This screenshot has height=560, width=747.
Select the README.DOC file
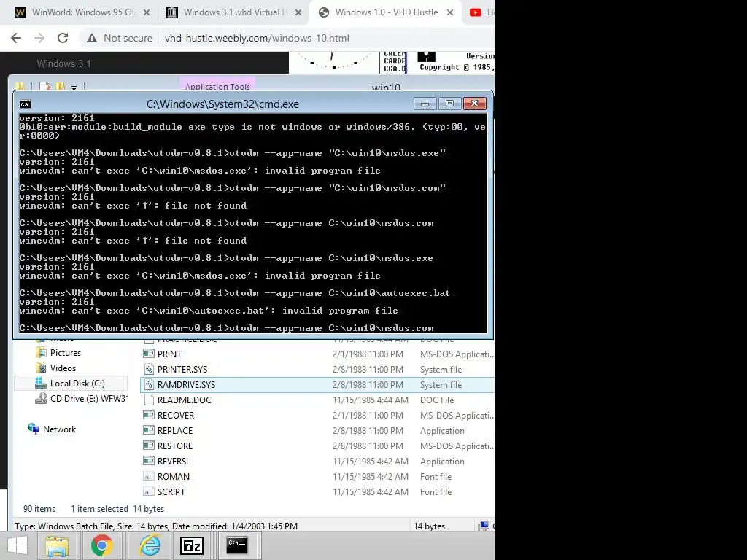click(x=185, y=400)
